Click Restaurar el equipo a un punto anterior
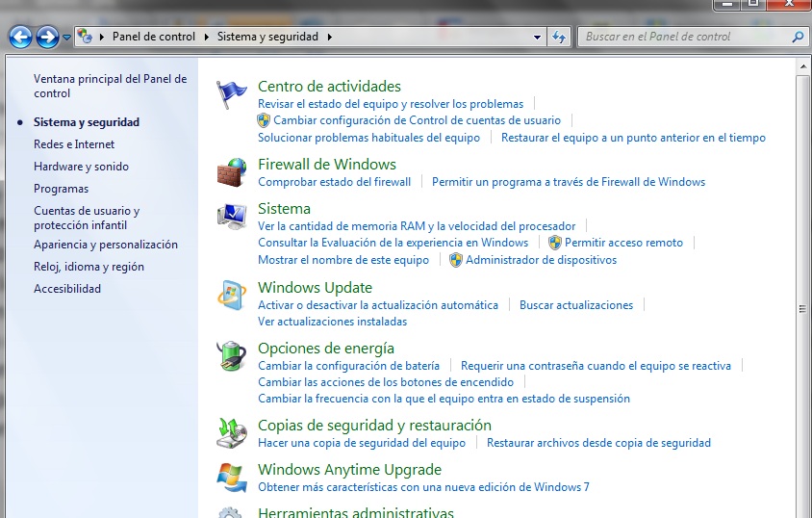Viewport: 812px width, 518px height. 633,138
